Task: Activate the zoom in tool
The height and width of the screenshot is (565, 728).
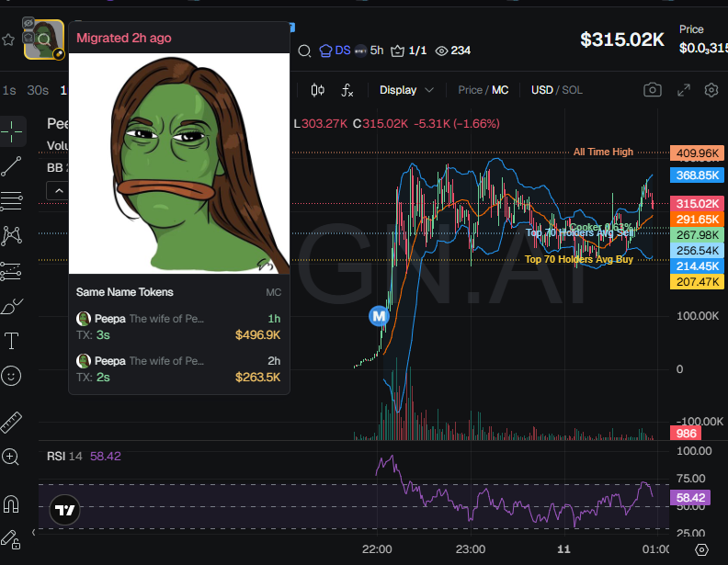Action: coord(11,457)
